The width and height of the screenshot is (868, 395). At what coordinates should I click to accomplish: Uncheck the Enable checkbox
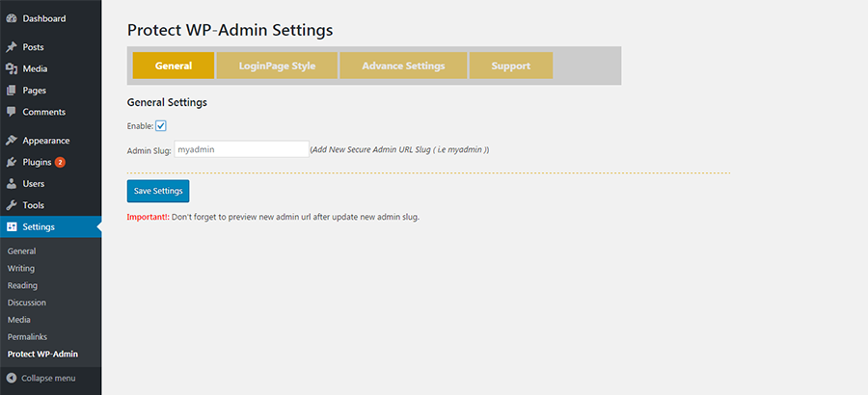[x=160, y=126]
